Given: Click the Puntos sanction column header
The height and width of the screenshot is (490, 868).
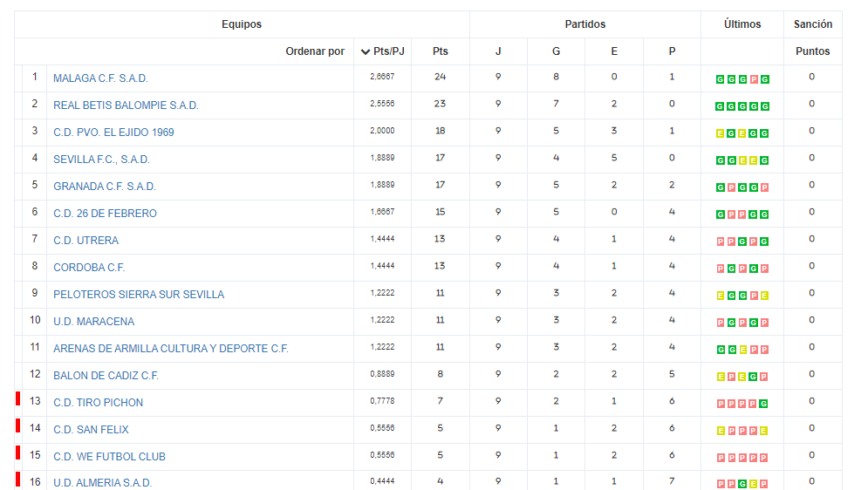Looking at the screenshot, I should pyautogui.click(x=813, y=51).
